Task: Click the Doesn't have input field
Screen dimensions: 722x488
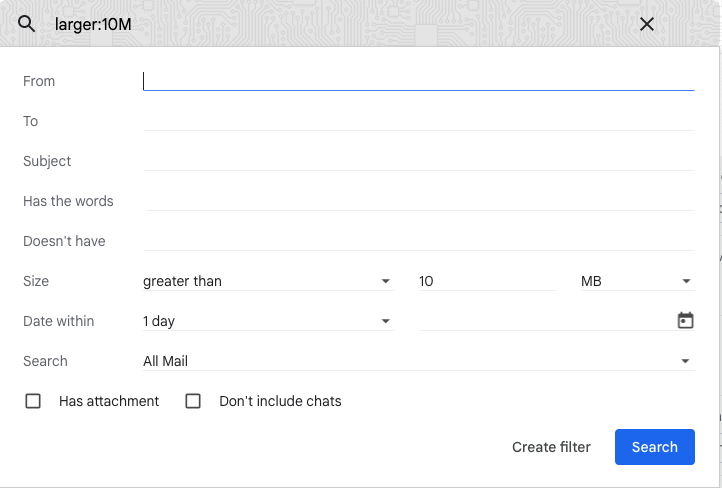Action: pyautogui.click(x=419, y=241)
